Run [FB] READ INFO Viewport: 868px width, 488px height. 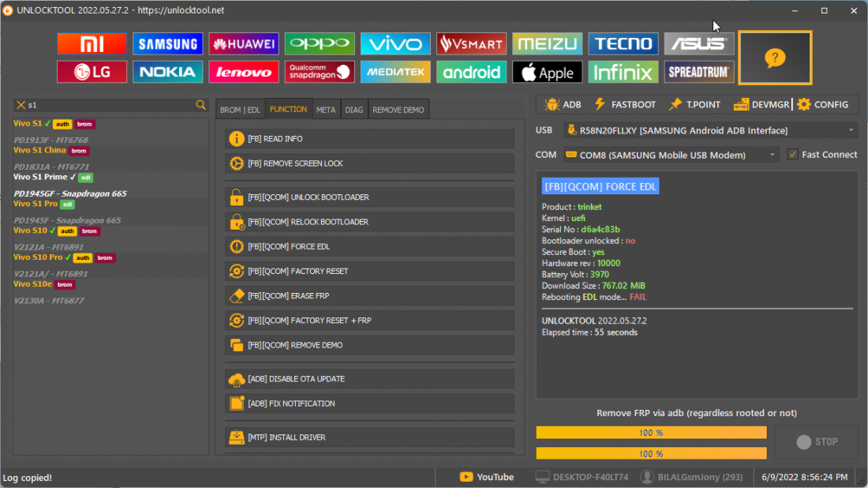tap(369, 138)
